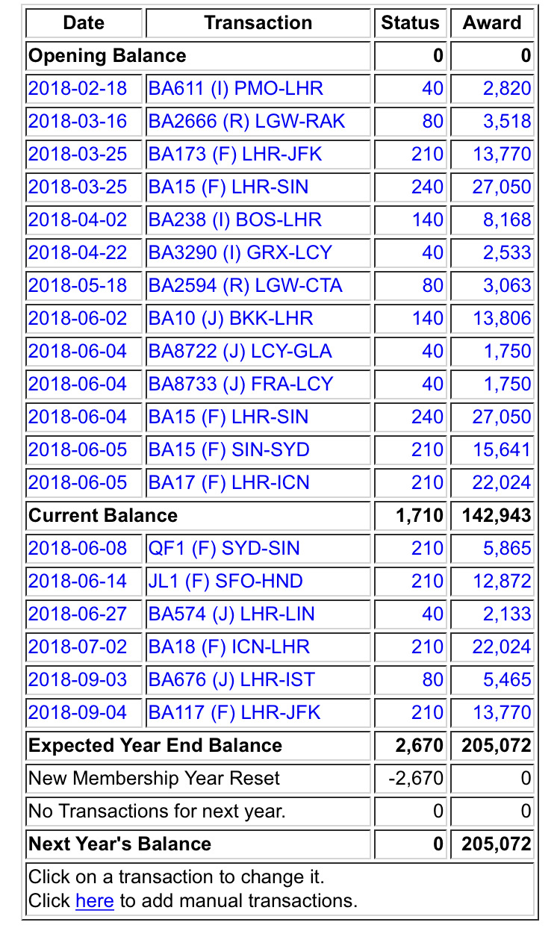Select the QF1 (F) SYD-SIN Qantas flight
560x931 pixels.
[x=224, y=549]
